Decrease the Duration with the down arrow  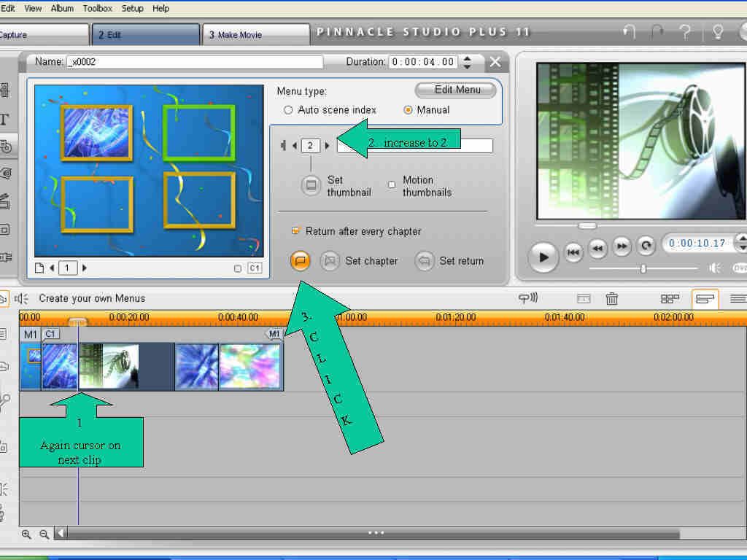pos(468,66)
